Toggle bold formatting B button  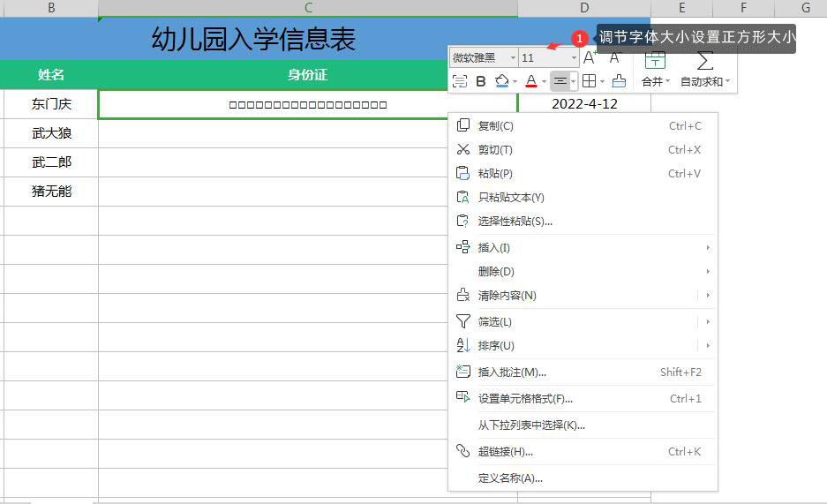pos(480,81)
